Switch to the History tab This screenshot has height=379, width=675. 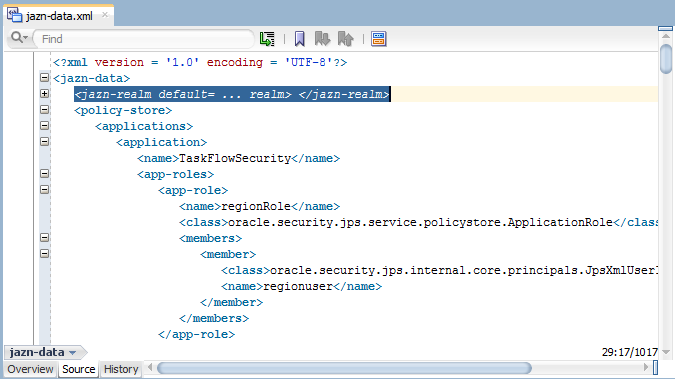coord(121,370)
